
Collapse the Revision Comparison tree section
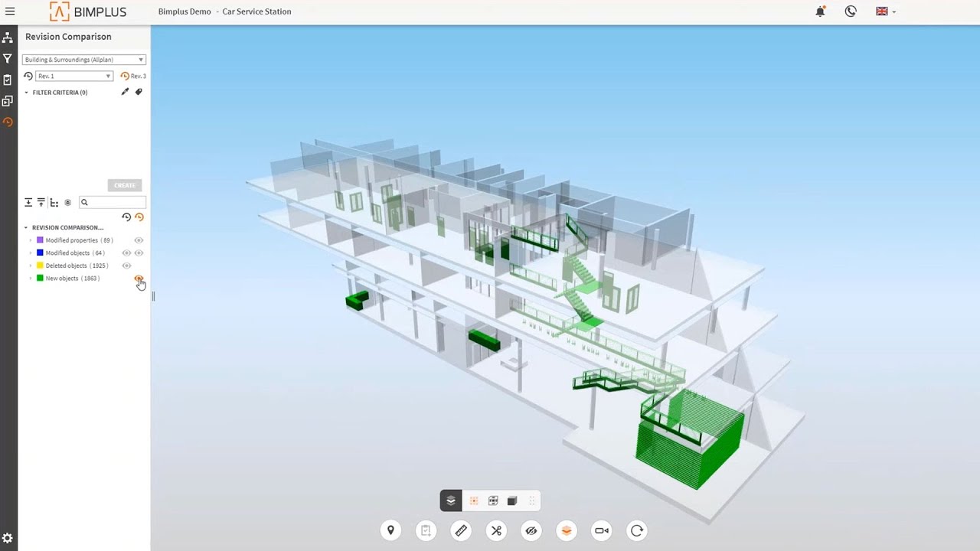click(x=26, y=227)
